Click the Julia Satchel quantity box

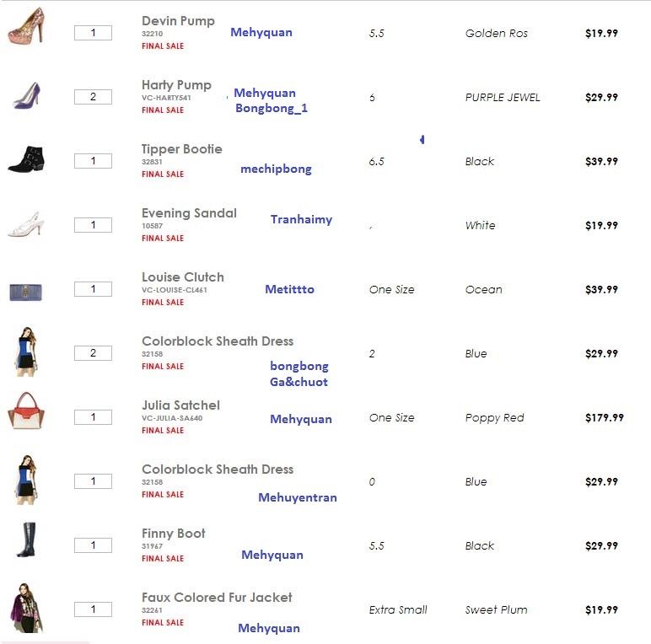click(93, 417)
